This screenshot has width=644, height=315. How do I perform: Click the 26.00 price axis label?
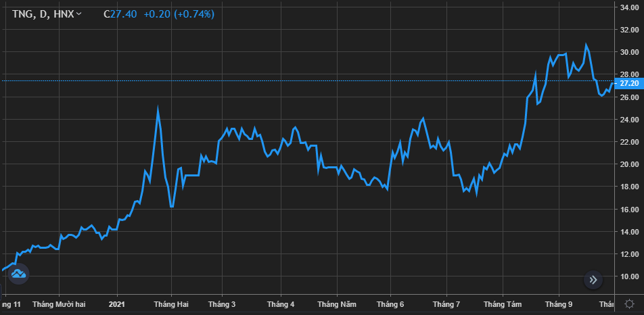tap(629, 97)
